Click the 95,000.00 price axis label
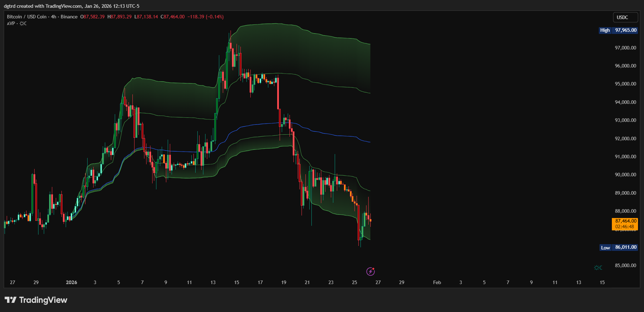 point(626,84)
